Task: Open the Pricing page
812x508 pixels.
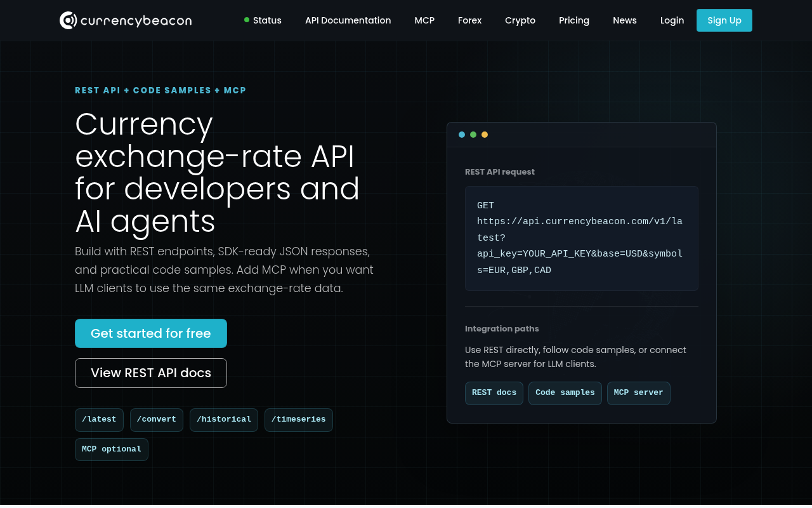Action: click(574, 20)
